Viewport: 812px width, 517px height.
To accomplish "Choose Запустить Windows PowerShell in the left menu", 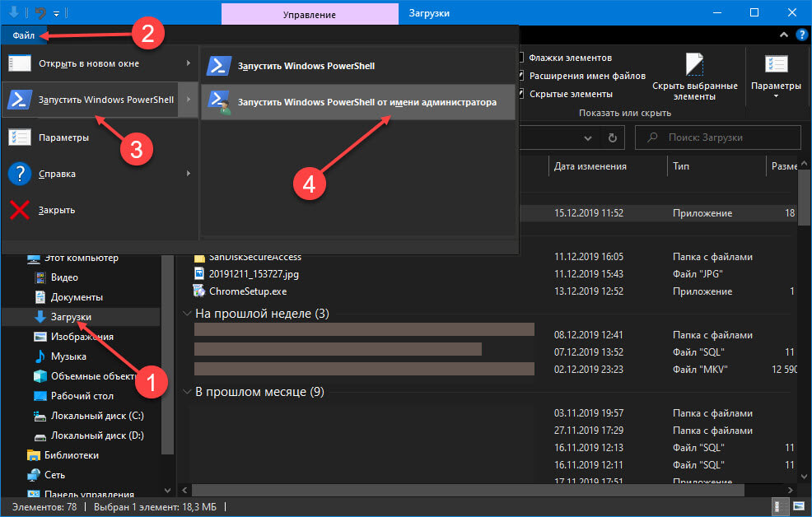I will coord(91,100).
